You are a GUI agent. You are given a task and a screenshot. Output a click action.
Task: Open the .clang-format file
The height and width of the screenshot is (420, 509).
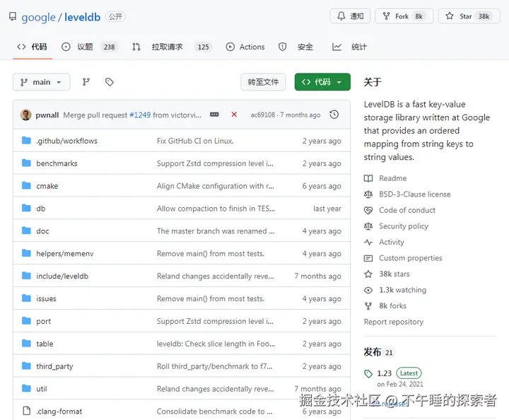(x=59, y=412)
